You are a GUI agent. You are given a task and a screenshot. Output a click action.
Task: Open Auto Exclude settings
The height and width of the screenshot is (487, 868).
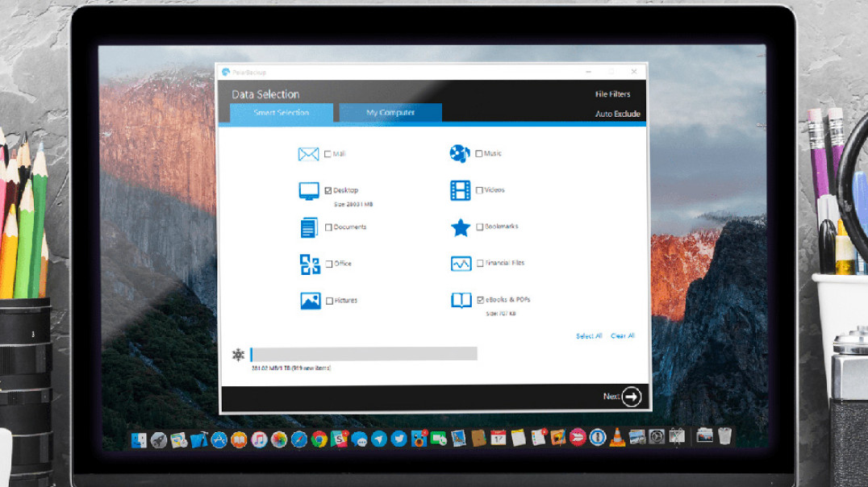618,114
